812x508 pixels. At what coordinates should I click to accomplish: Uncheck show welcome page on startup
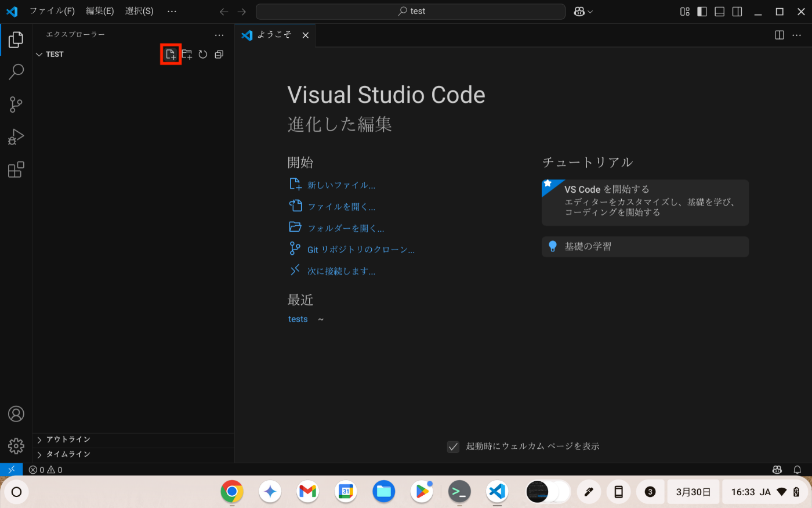click(x=453, y=446)
